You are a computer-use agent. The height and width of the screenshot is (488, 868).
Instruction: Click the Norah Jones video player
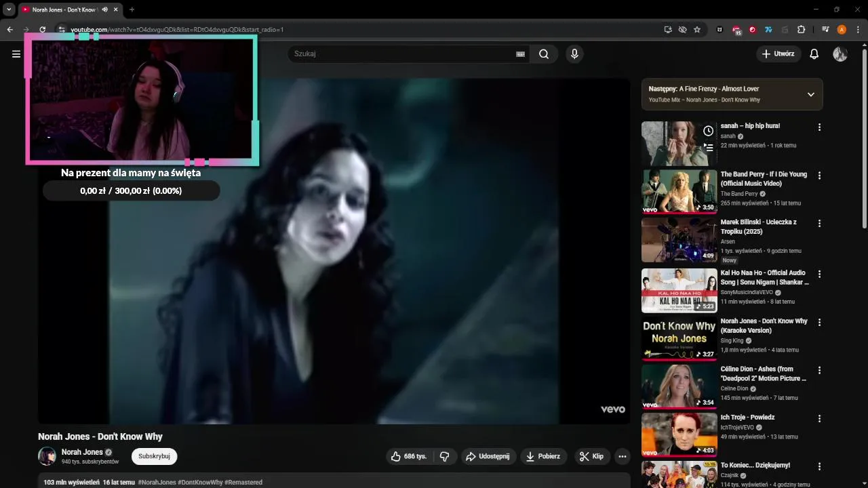tap(334, 251)
